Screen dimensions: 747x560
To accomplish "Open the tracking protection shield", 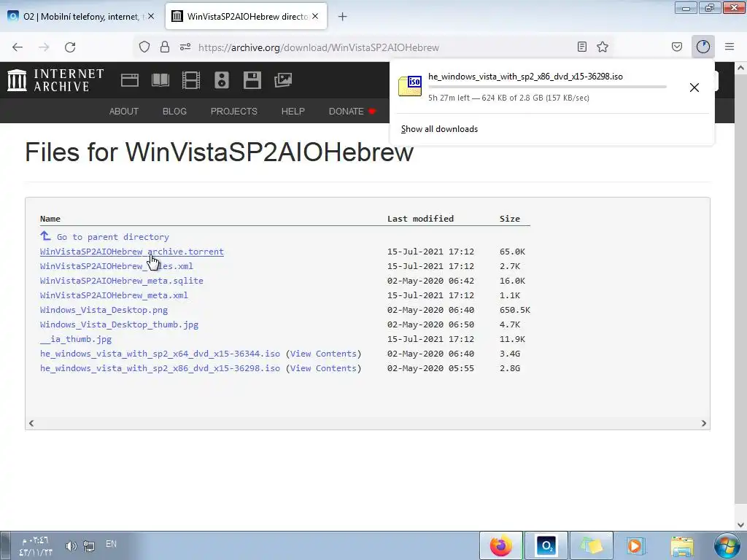I will [x=144, y=47].
